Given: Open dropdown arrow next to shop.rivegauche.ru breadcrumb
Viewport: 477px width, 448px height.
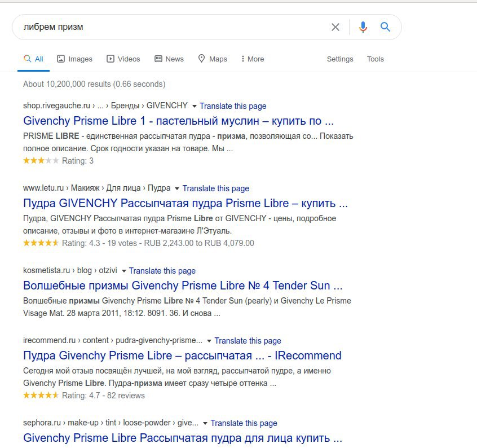Looking at the screenshot, I should [x=195, y=106].
